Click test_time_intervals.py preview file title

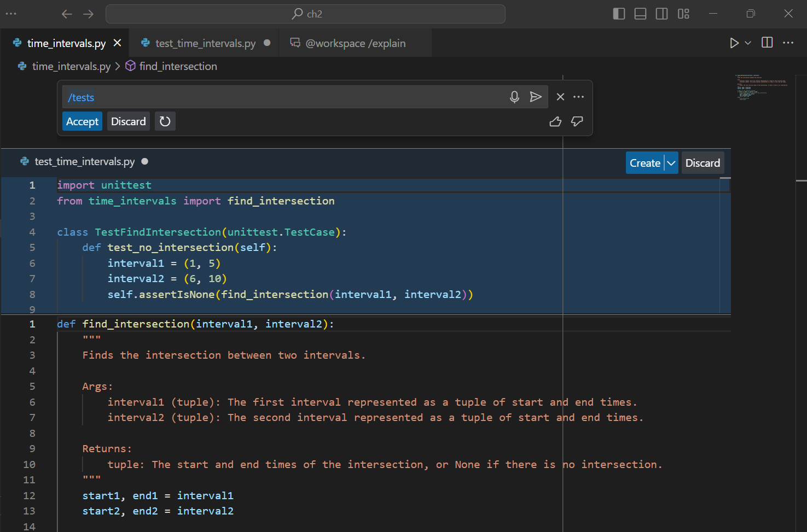[84, 161]
